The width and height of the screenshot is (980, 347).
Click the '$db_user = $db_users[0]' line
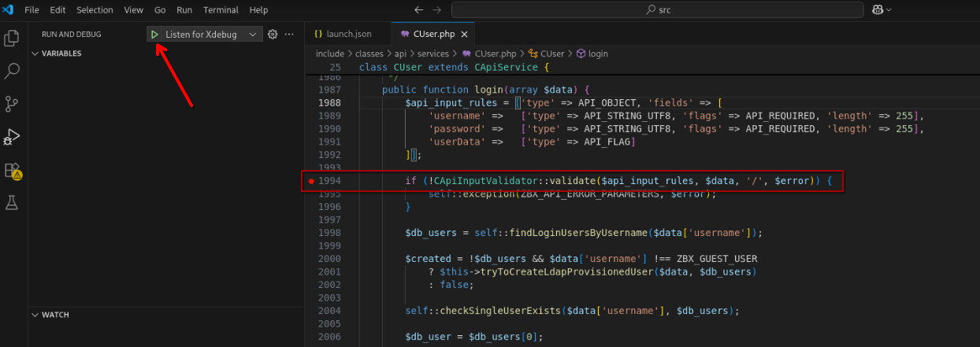[x=474, y=337]
